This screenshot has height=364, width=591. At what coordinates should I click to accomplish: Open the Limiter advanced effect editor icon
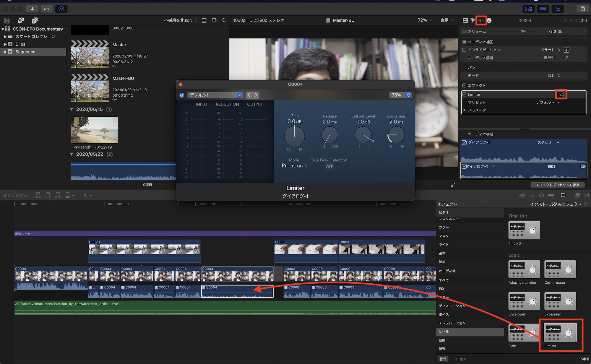[x=561, y=95]
